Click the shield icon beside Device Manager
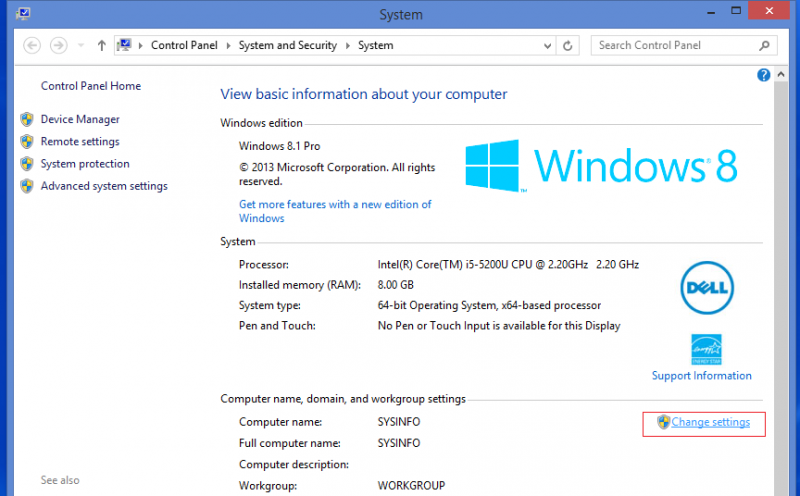The image size is (800, 496). click(x=27, y=119)
